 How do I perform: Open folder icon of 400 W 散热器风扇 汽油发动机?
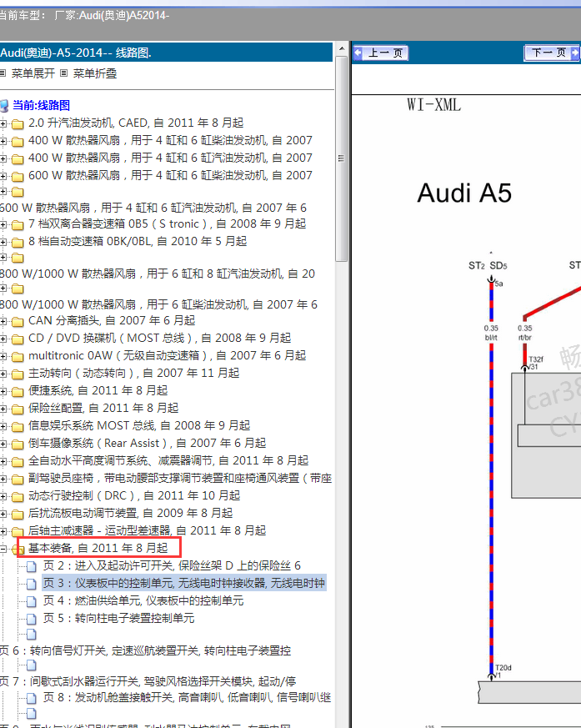pos(18,158)
